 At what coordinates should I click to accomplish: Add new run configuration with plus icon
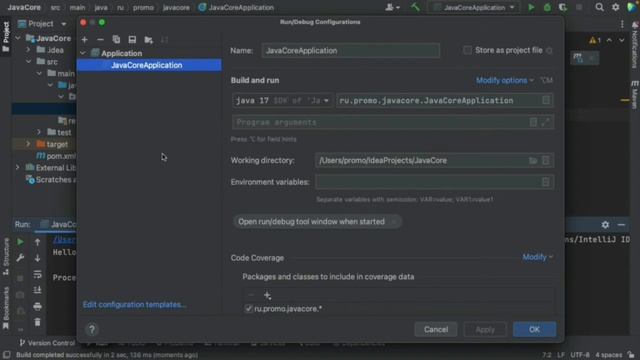[84, 40]
